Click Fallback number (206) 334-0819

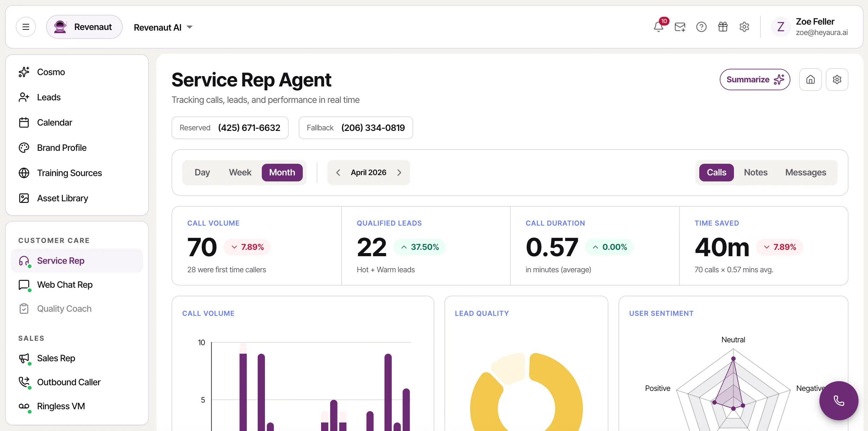tap(373, 128)
